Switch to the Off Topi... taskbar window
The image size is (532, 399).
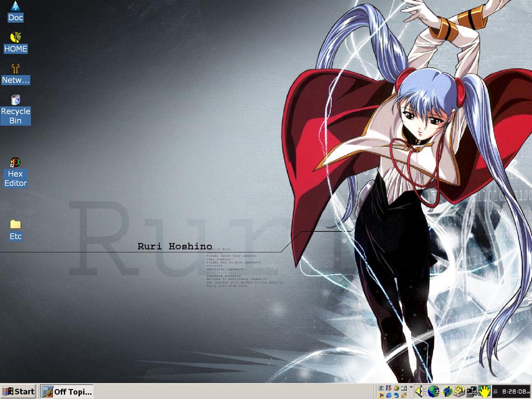(67, 392)
